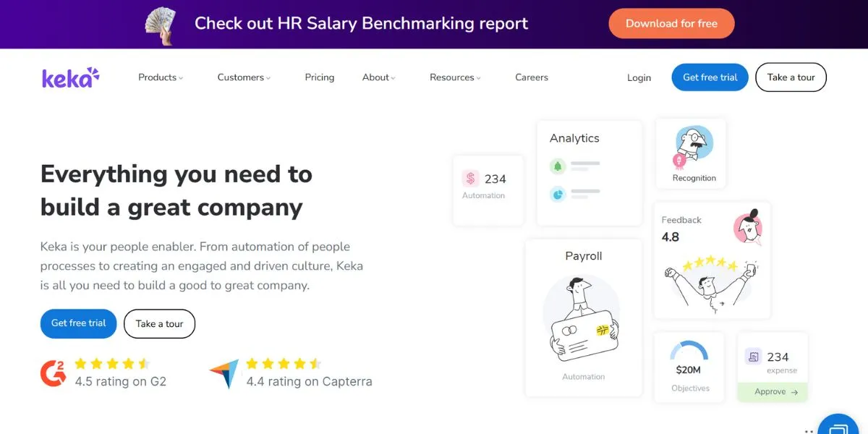
Task: Click the Capterra logo icon
Action: (x=224, y=373)
